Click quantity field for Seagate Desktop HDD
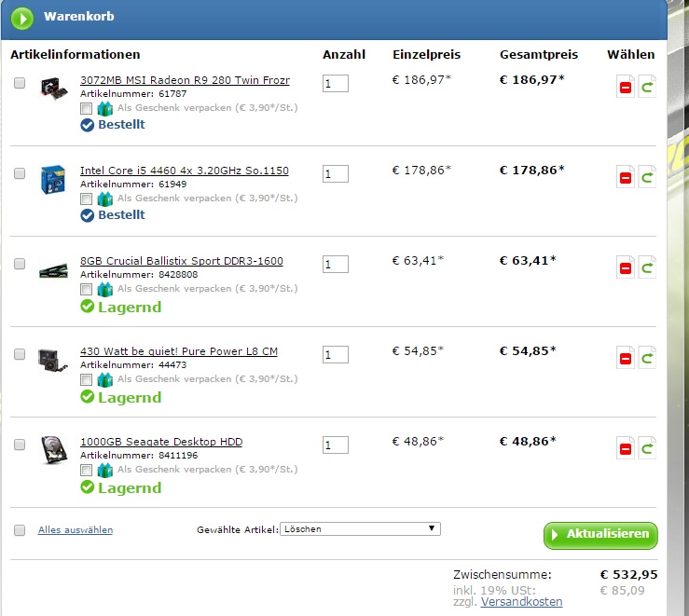 [336, 445]
